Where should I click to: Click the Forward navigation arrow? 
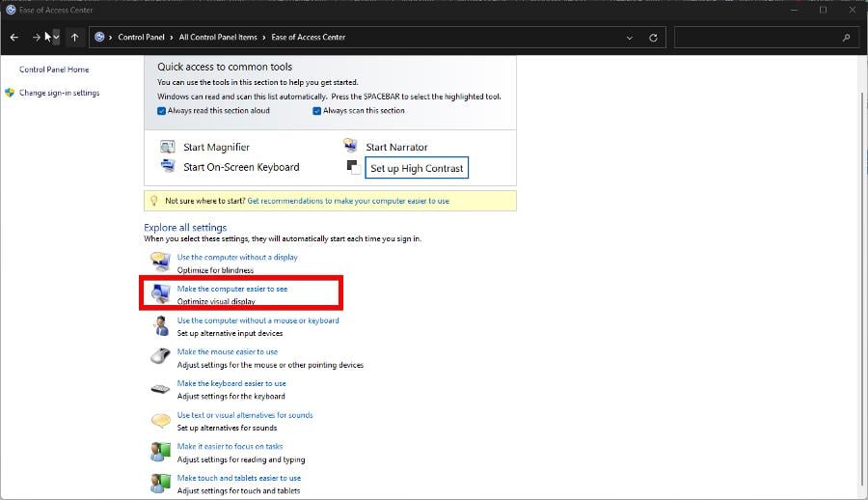point(36,37)
